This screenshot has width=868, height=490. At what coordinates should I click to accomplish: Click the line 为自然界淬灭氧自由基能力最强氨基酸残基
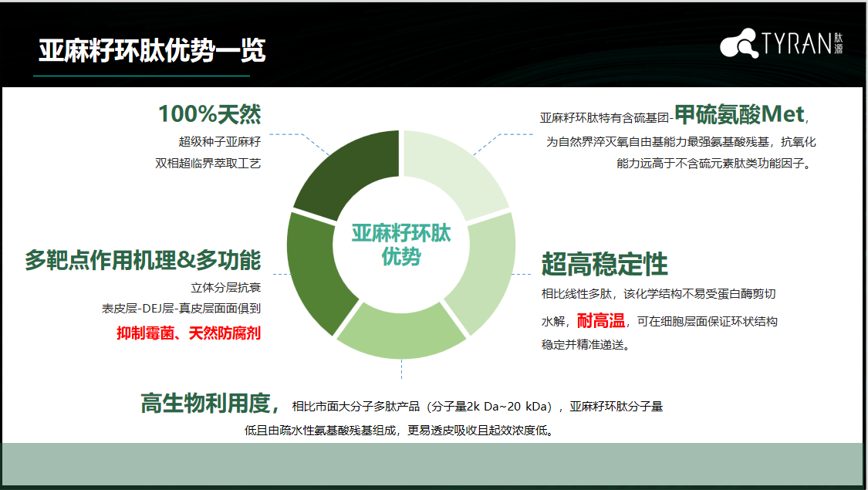(x=657, y=142)
